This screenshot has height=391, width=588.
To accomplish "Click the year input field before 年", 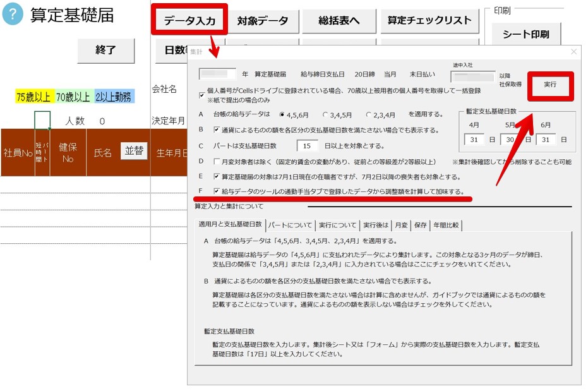I will 217,74.
